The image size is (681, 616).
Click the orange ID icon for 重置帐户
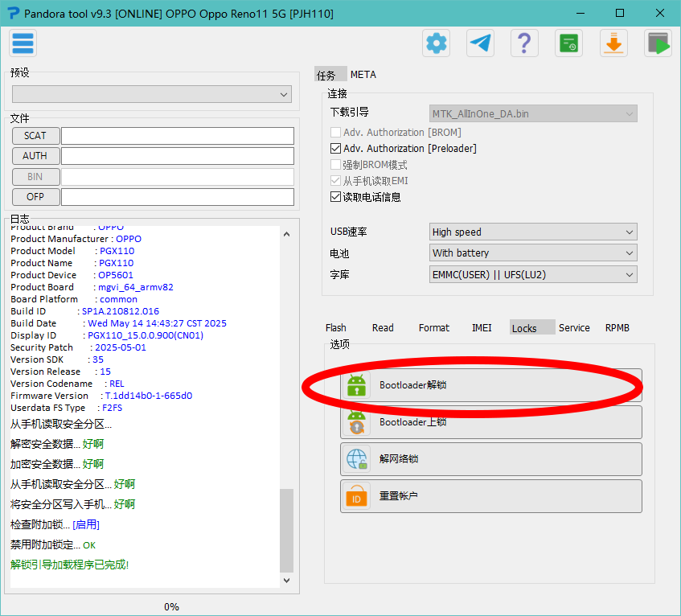coord(356,495)
